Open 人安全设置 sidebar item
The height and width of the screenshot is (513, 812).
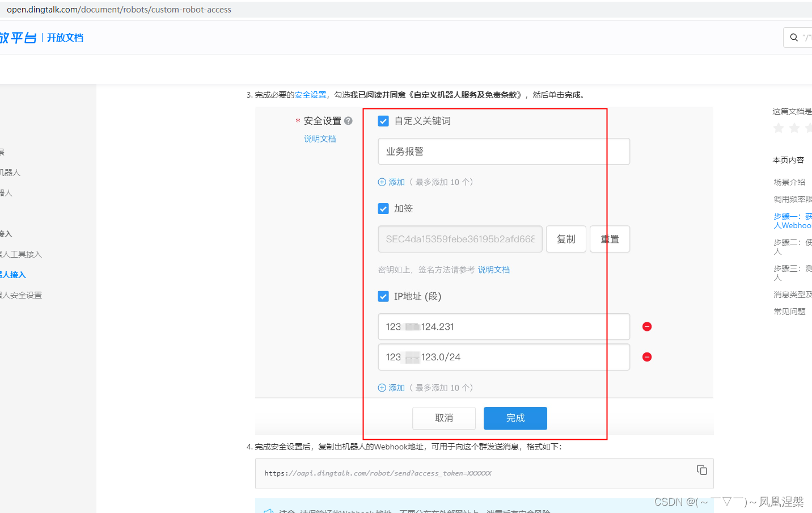coord(21,295)
